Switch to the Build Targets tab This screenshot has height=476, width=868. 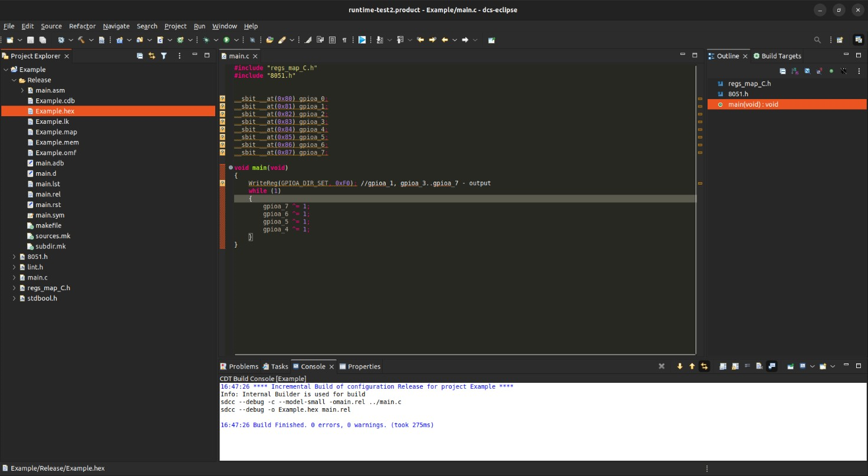point(777,56)
